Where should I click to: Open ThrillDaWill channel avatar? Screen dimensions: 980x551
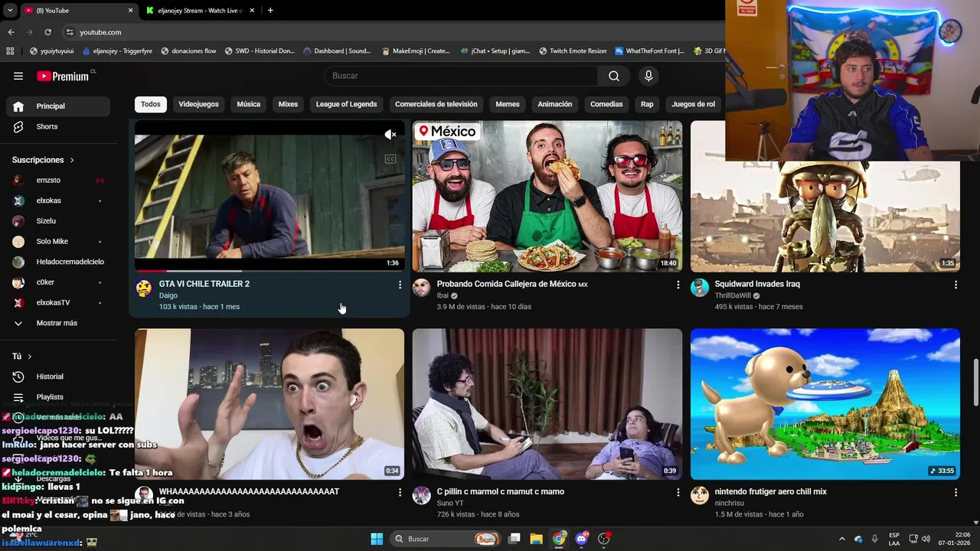(x=700, y=288)
